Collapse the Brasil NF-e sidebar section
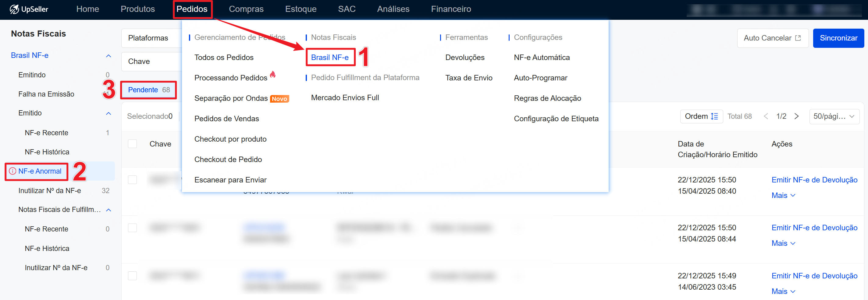 [108, 56]
